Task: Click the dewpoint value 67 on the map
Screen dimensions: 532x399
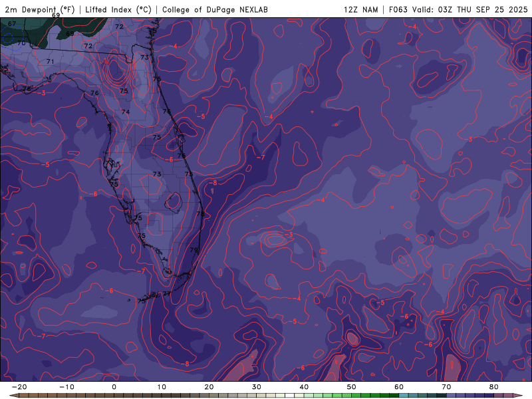Action: tap(12, 24)
